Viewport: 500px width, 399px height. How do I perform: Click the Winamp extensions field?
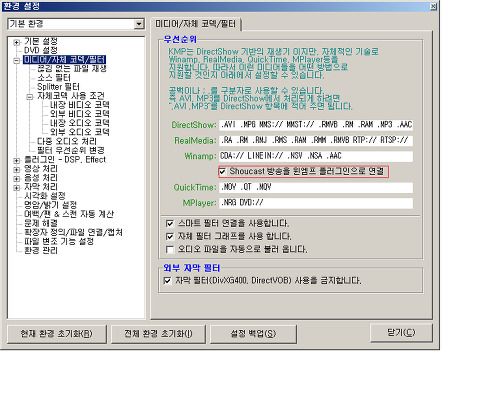click(316, 156)
